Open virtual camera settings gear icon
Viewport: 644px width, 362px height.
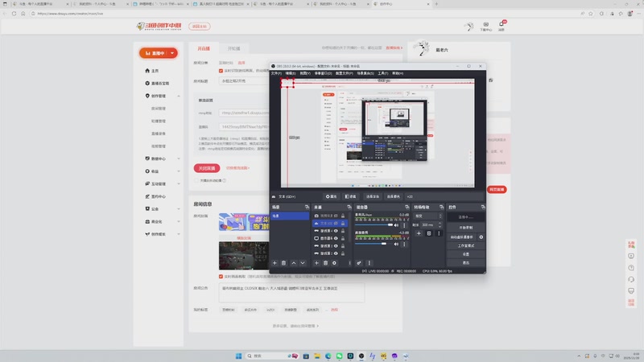pyautogui.click(x=481, y=237)
